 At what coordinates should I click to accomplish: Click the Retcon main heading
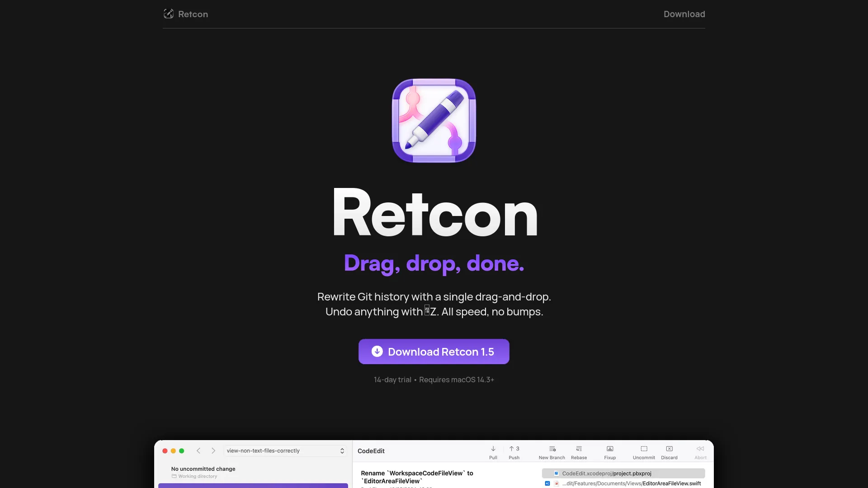coord(435,212)
